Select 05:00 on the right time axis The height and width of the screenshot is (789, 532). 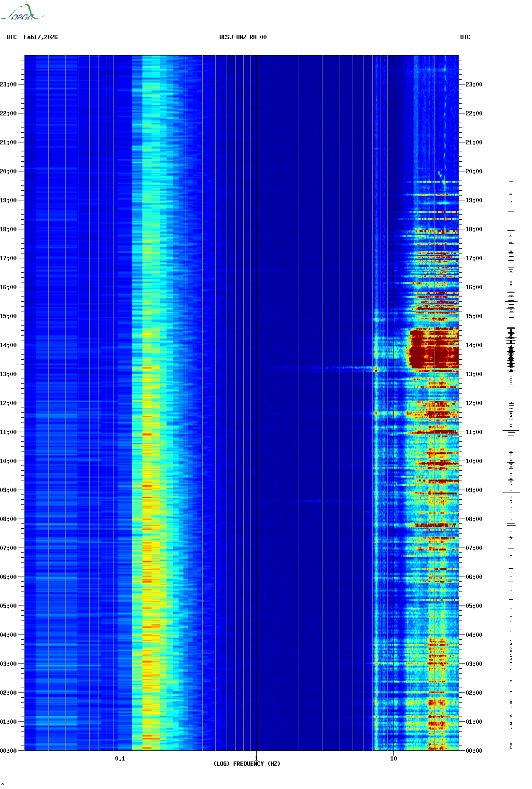click(474, 606)
